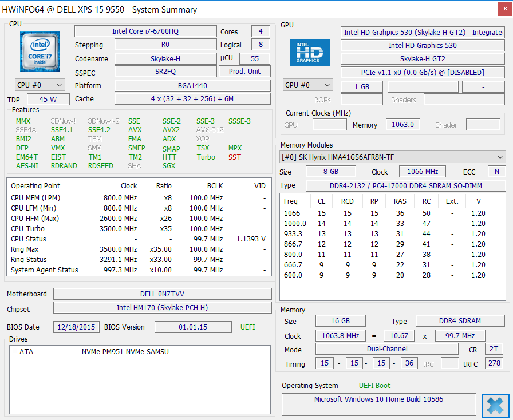The height and width of the screenshot is (420, 513).
Task: Open the SK Hynix memory module dropdown
Action: [392, 157]
